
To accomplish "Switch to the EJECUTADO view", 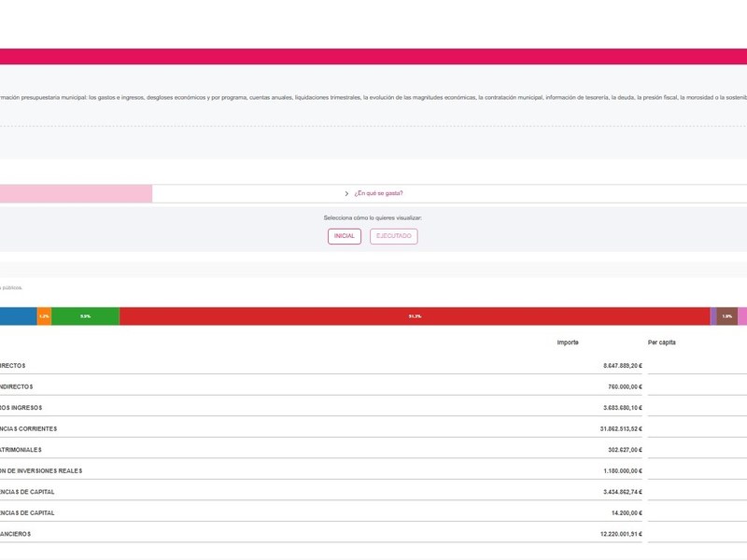I will pyautogui.click(x=393, y=236).
